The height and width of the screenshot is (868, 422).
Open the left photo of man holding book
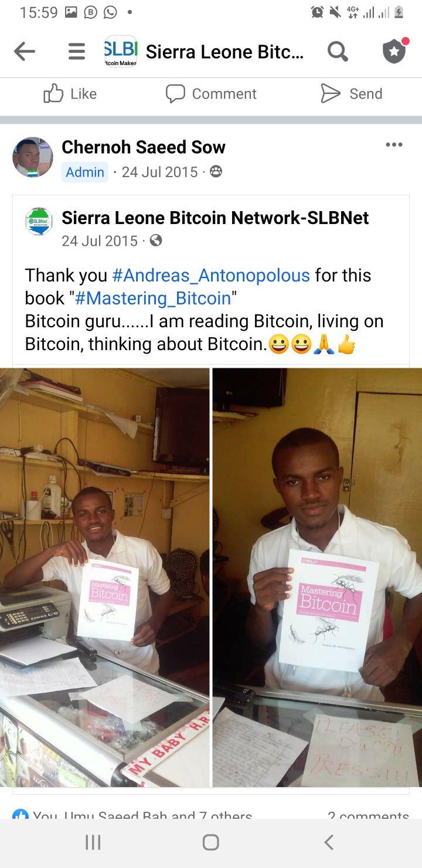pyautogui.click(x=104, y=577)
